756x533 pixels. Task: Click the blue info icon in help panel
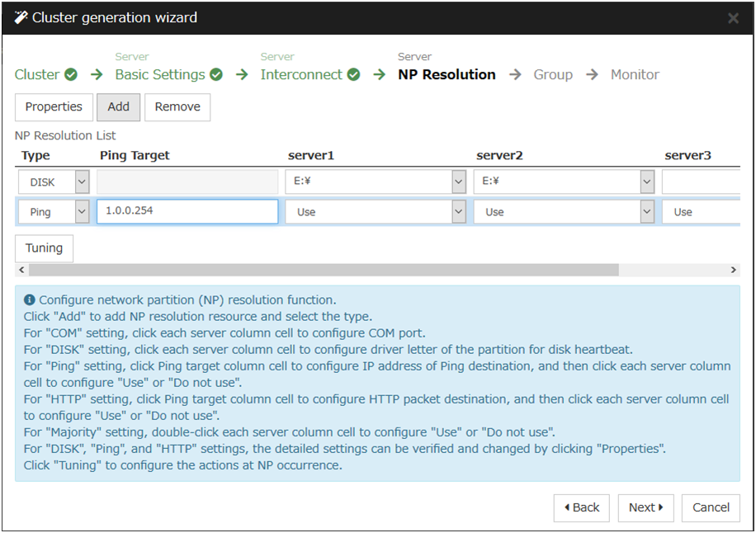coord(30,300)
